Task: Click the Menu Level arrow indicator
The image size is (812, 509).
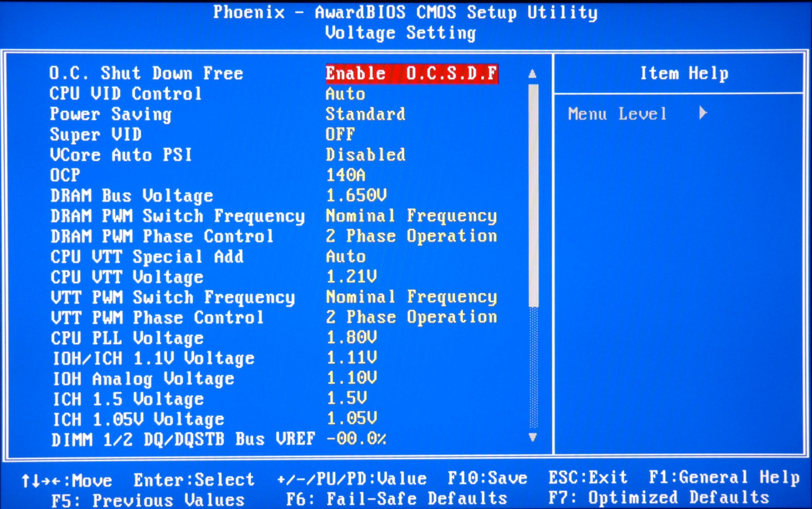Action: point(703,113)
